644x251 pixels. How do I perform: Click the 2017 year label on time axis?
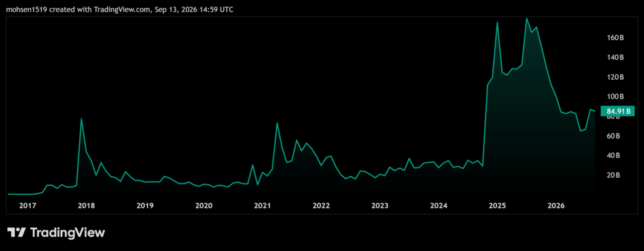[x=27, y=205]
